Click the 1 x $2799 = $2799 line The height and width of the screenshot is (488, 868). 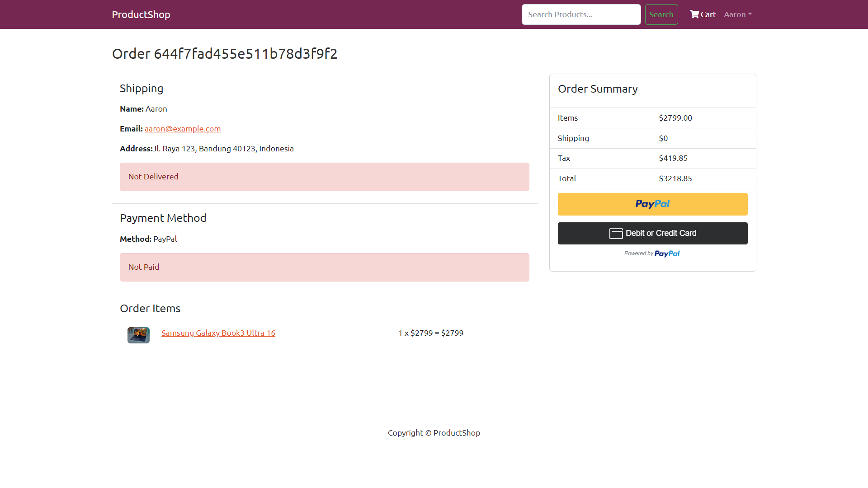[x=431, y=333]
